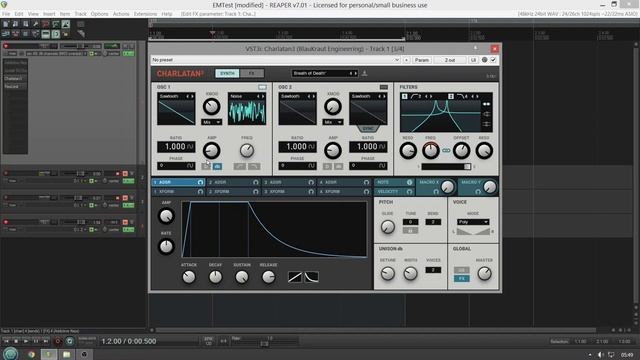Screen dimensions: 640x360
Task: Select the 1 ADSR envelope tab
Action: click(178, 182)
